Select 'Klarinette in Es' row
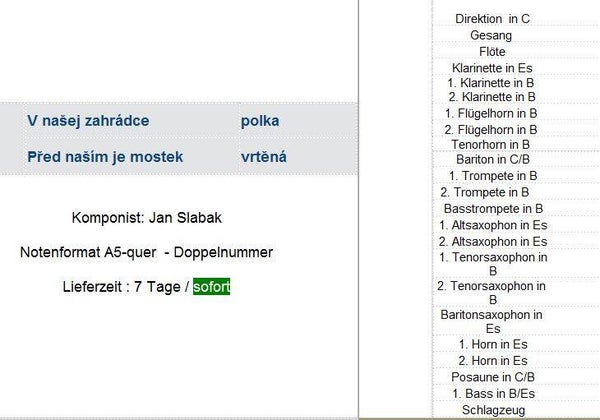600x420 pixels. (x=492, y=67)
